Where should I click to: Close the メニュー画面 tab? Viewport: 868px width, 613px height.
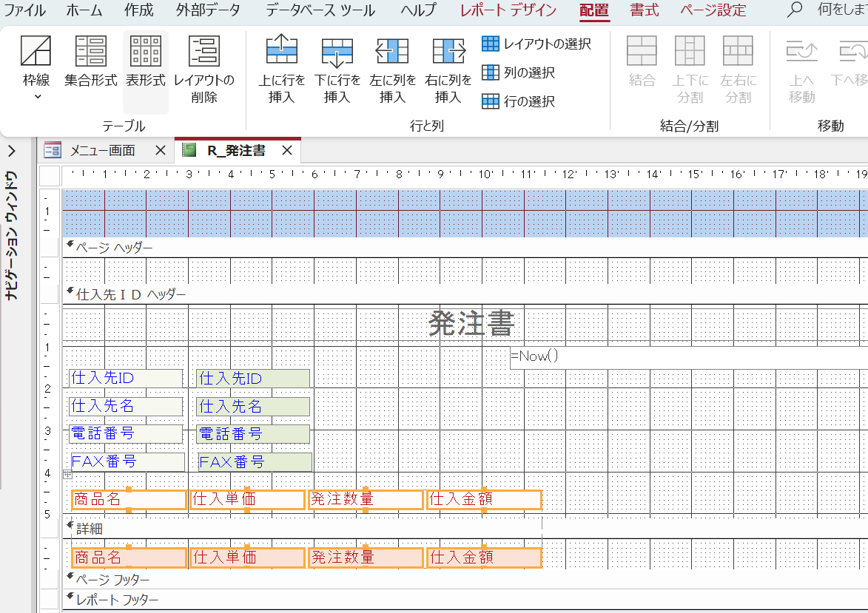(160, 151)
